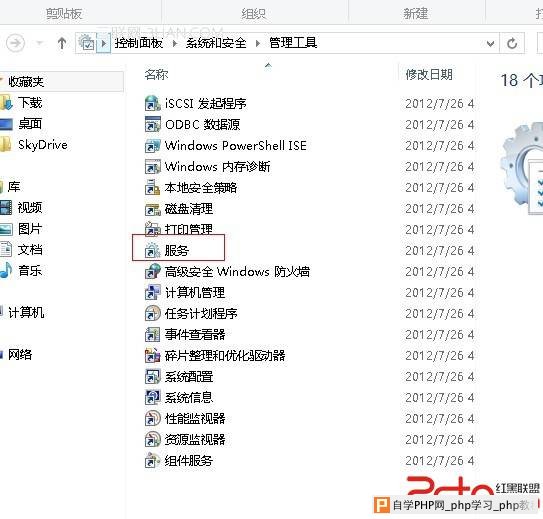Select the 高级安全 Windows 防火墙 icon
This screenshot has width=543, height=519.
pyautogui.click(x=152, y=271)
